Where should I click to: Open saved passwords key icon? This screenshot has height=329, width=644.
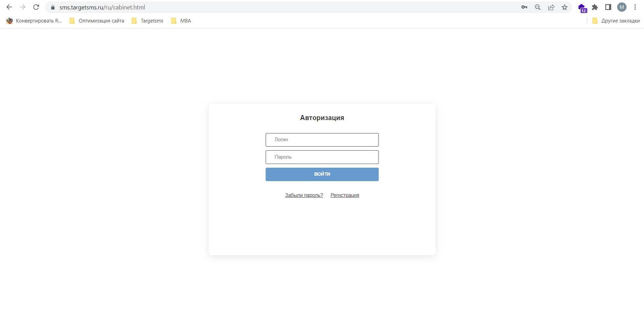click(524, 7)
